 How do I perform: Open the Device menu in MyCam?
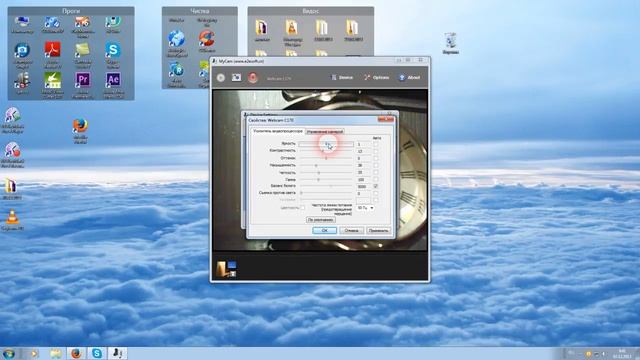click(x=342, y=78)
